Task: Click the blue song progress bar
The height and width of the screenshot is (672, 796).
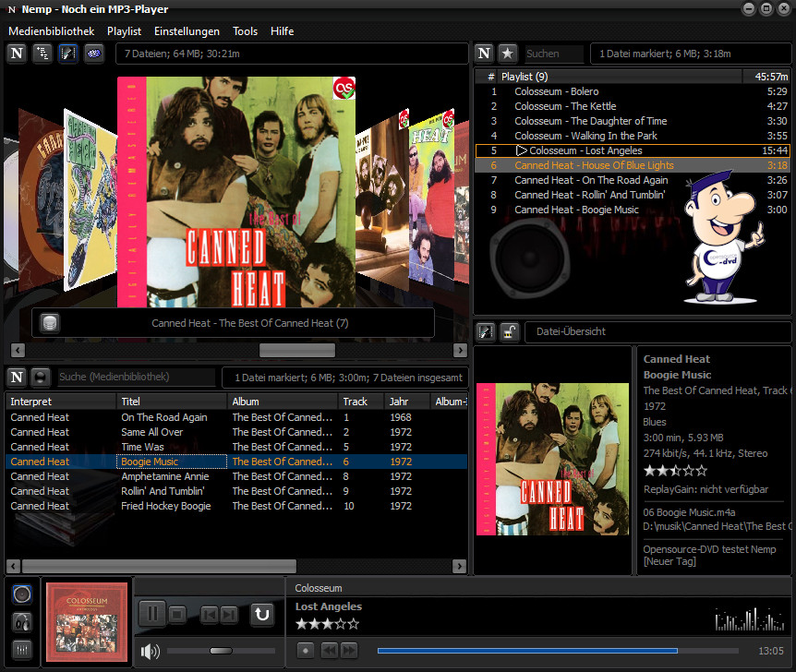Action: pyautogui.click(x=526, y=651)
